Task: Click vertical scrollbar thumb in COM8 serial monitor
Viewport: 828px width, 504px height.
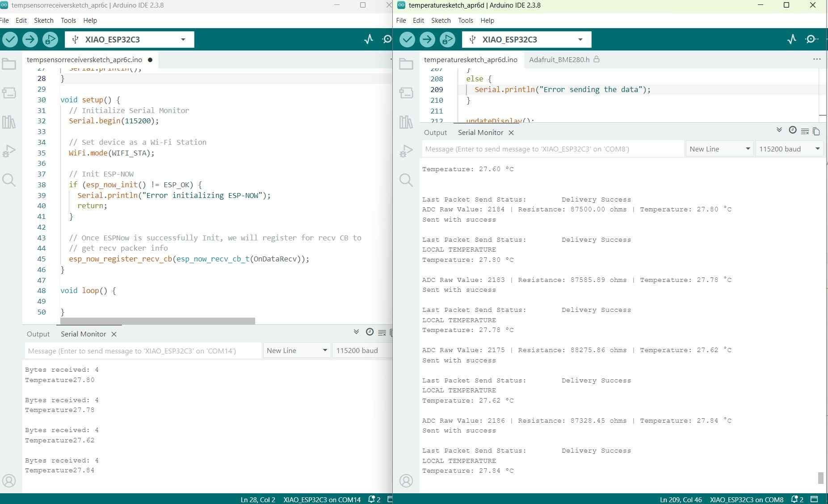Action: point(820,478)
